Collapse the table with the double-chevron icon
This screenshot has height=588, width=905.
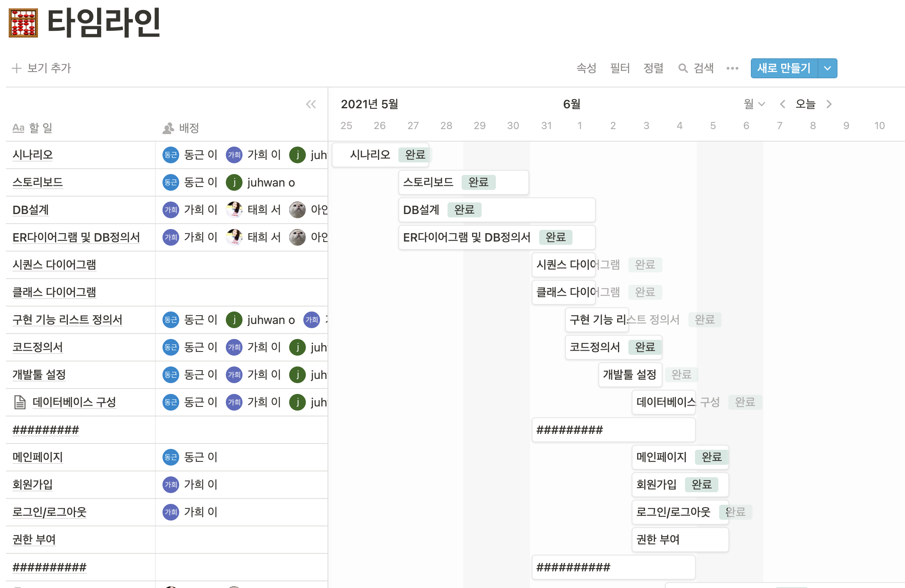click(x=311, y=104)
